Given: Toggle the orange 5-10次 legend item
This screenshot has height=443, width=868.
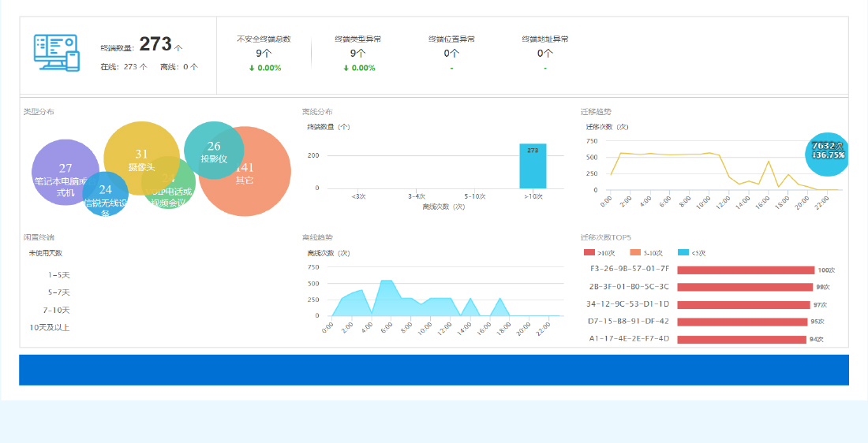Looking at the screenshot, I should coord(646,253).
